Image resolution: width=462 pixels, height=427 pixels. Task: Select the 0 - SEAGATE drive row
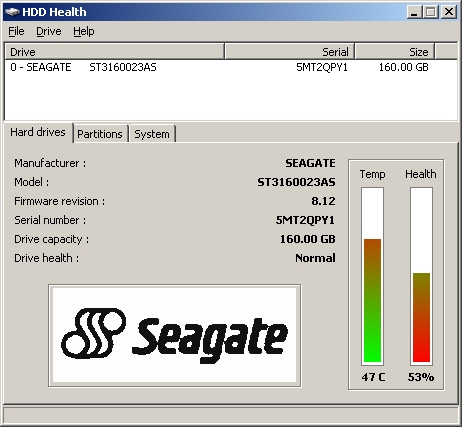coord(231,67)
